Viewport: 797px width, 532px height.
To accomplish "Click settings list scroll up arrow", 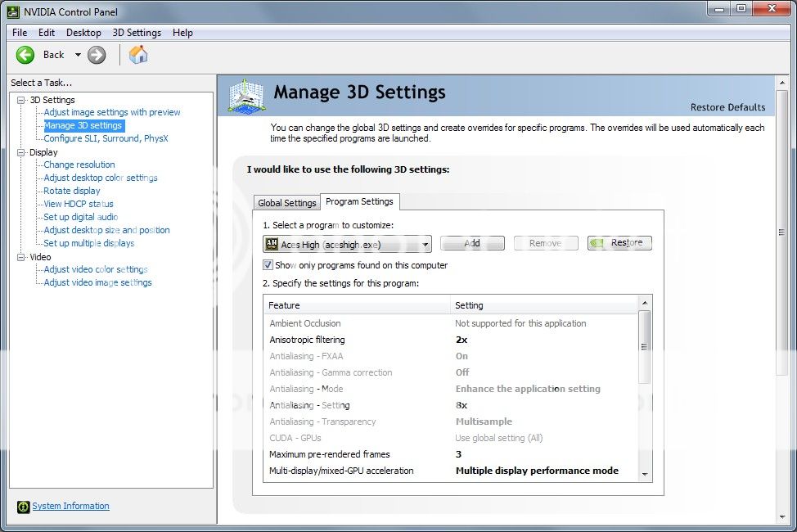I will 645,303.
